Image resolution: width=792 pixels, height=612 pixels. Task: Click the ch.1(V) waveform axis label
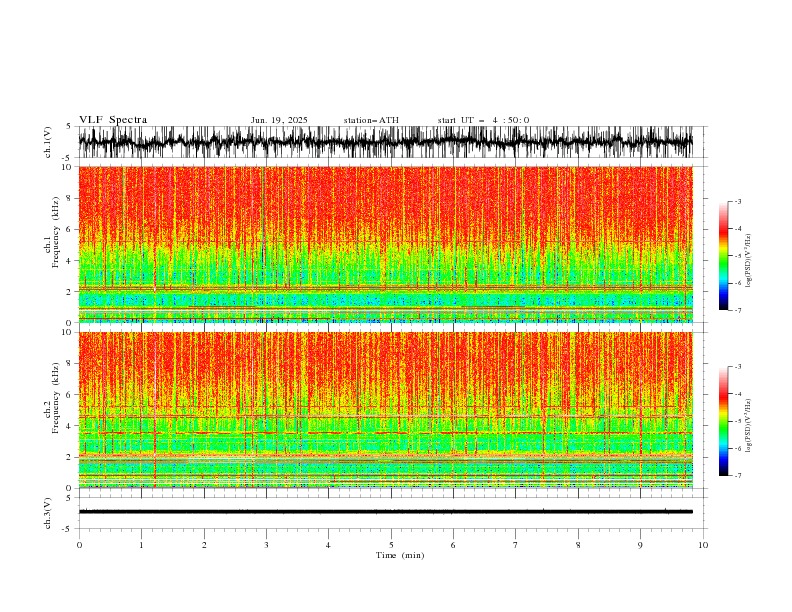pos(48,142)
